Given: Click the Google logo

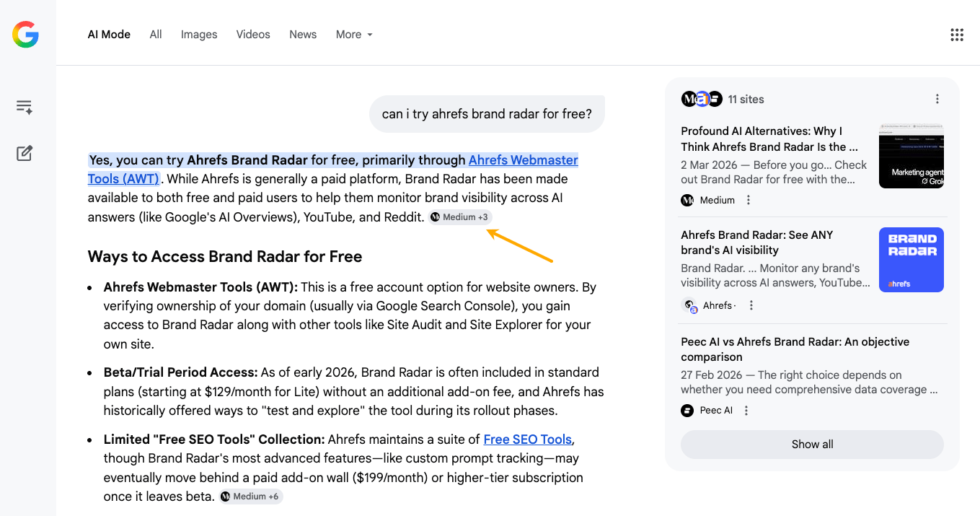Looking at the screenshot, I should (25, 34).
